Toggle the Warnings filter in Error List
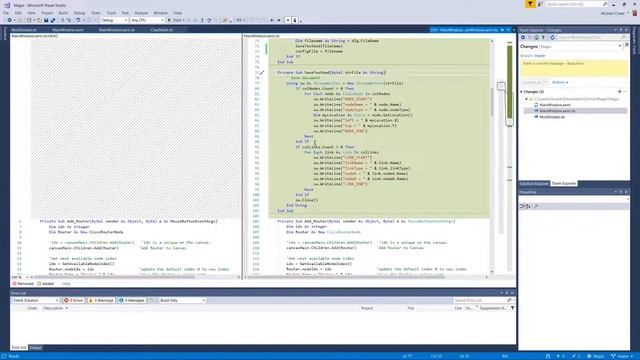 pyautogui.click(x=101, y=300)
